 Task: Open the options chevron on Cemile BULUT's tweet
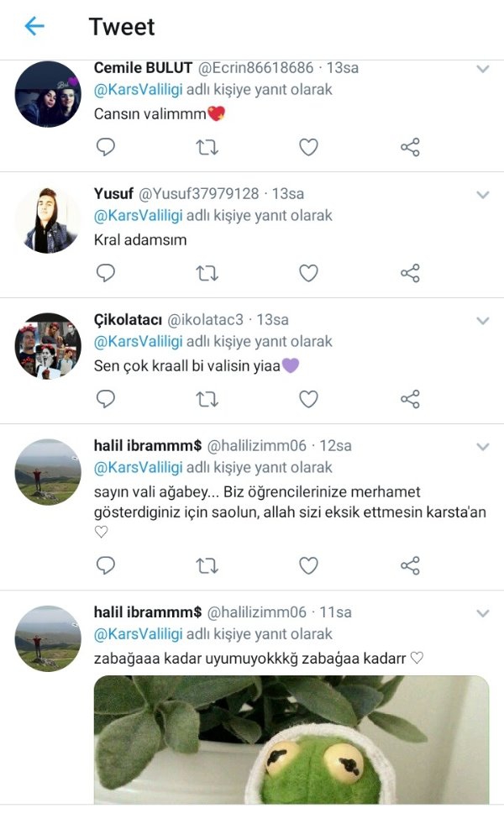483,69
